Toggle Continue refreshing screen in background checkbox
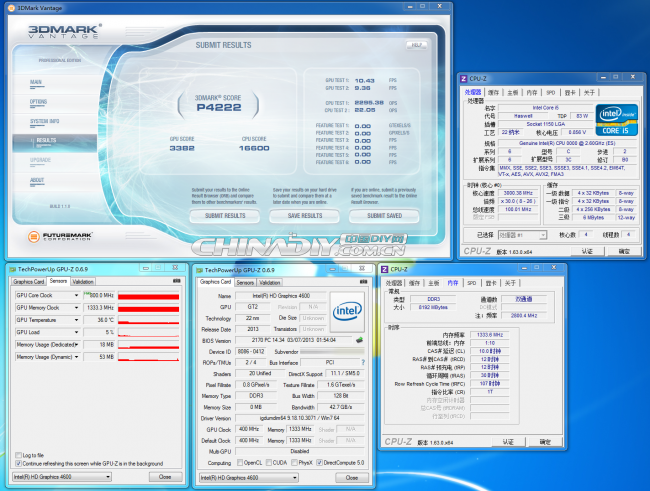Viewport: 650px width, 491px height. point(18,463)
